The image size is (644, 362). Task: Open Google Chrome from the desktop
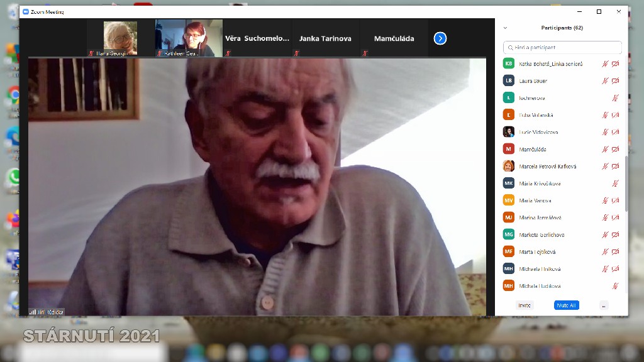(13, 95)
